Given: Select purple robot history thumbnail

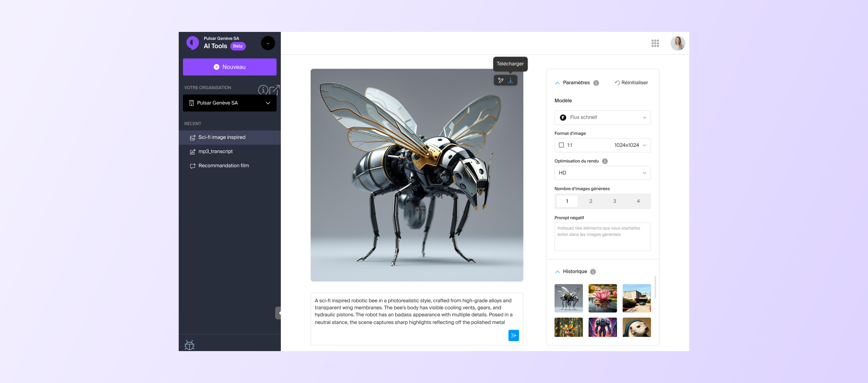Looking at the screenshot, I should coord(602,327).
